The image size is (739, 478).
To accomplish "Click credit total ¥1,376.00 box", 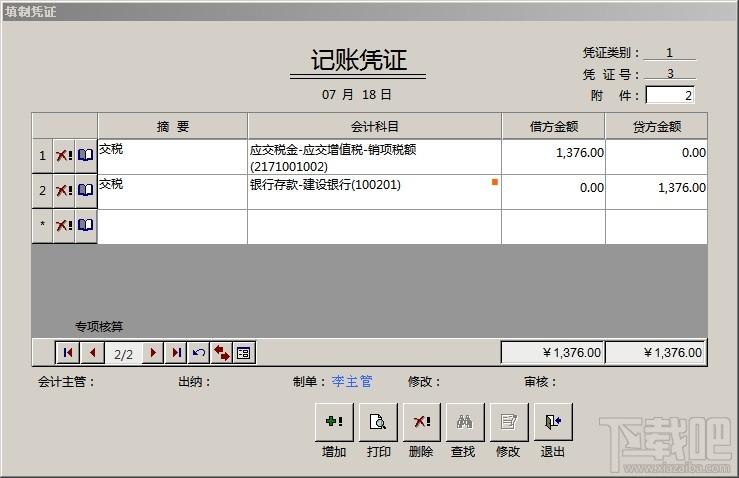I will (656, 353).
